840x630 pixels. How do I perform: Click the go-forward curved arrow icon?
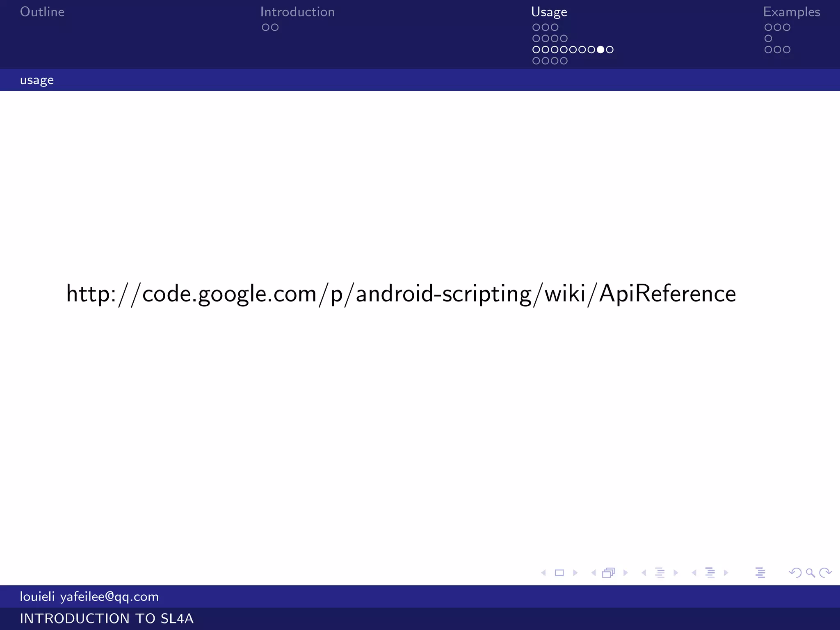[825, 573]
